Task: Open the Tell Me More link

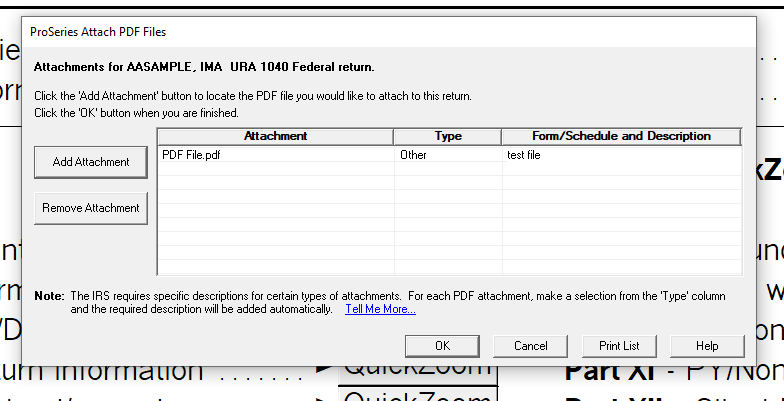Action: point(380,310)
